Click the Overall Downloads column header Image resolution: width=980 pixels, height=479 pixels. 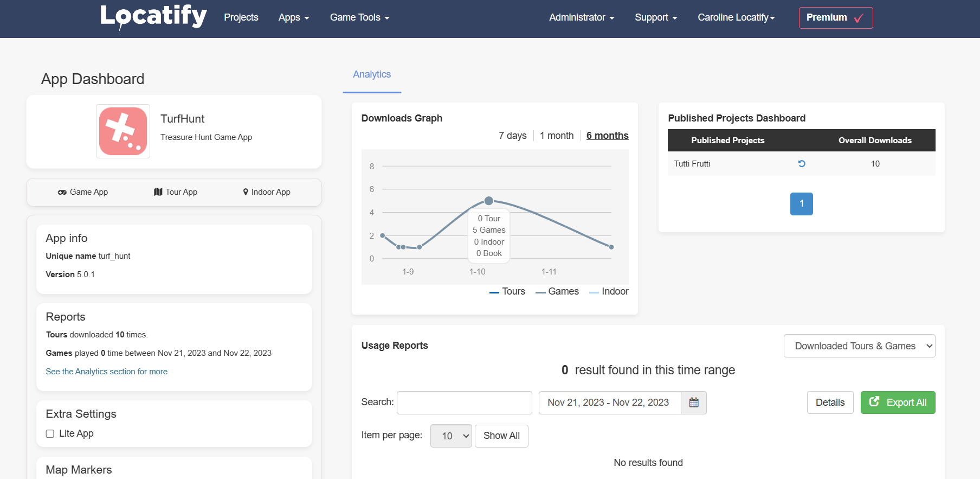(x=875, y=140)
